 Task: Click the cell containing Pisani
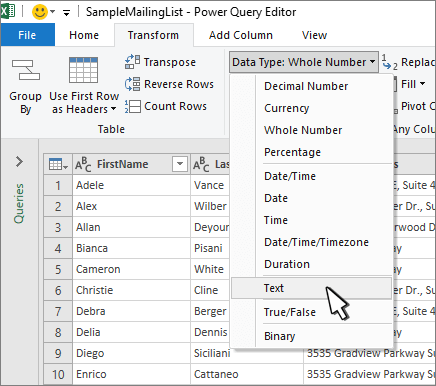coord(210,248)
